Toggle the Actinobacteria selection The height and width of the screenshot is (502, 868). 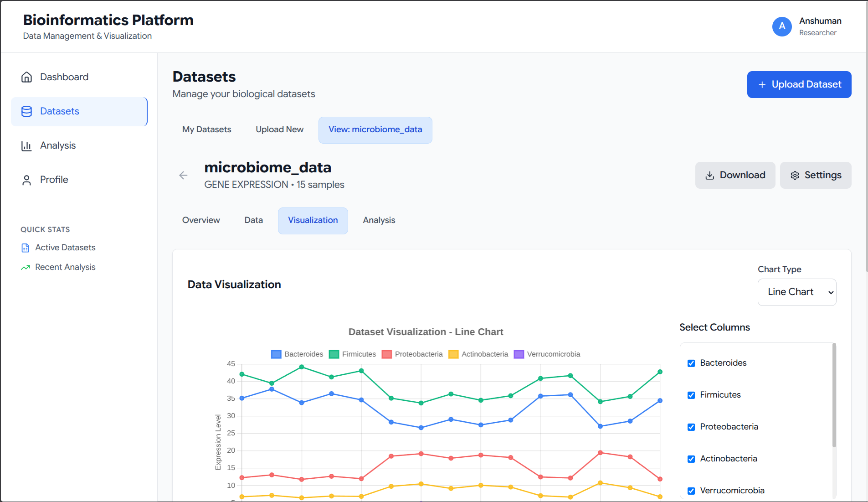pyautogui.click(x=691, y=459)
